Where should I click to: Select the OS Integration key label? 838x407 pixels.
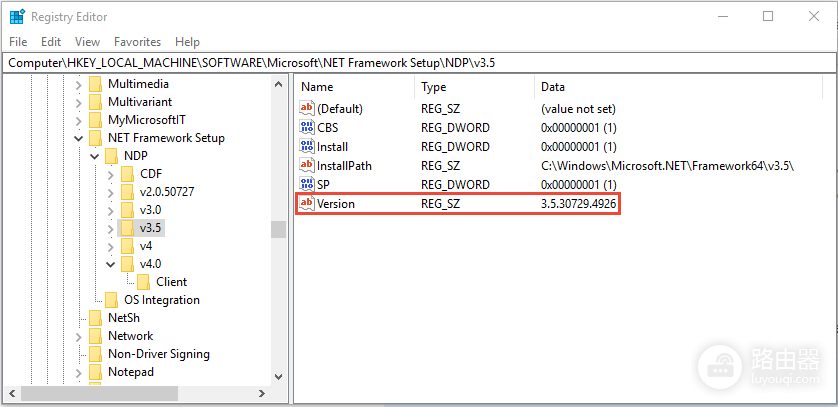tap(162, 300)
